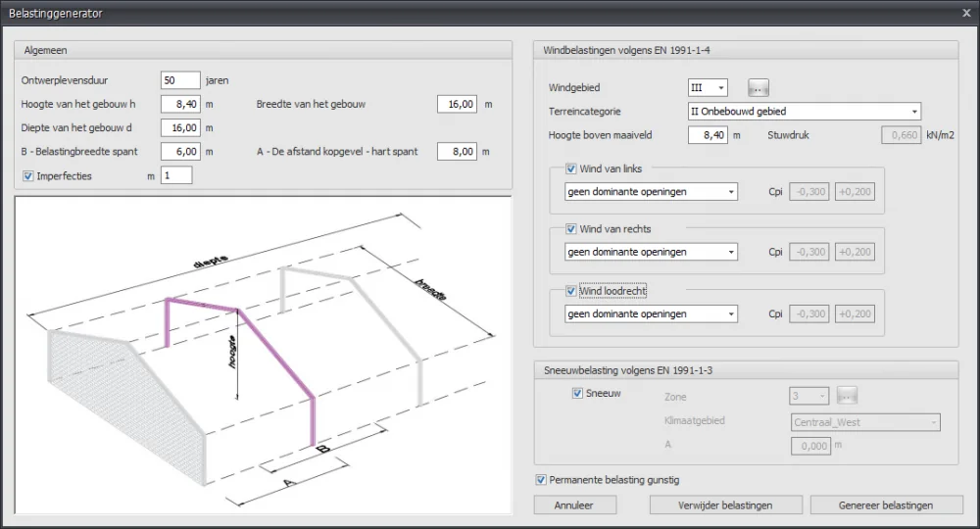Click the building diagram illustration
This screenshot has height=529, width=980.
[263, 356]
